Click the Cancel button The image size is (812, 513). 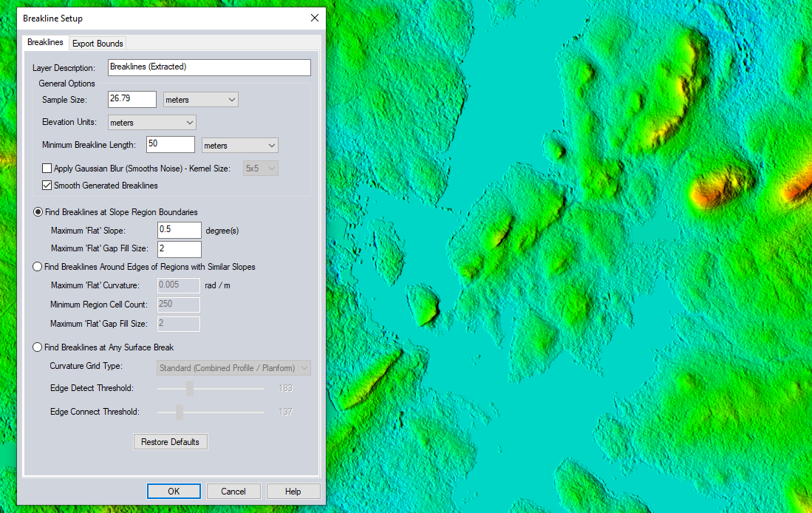[233, 492]
